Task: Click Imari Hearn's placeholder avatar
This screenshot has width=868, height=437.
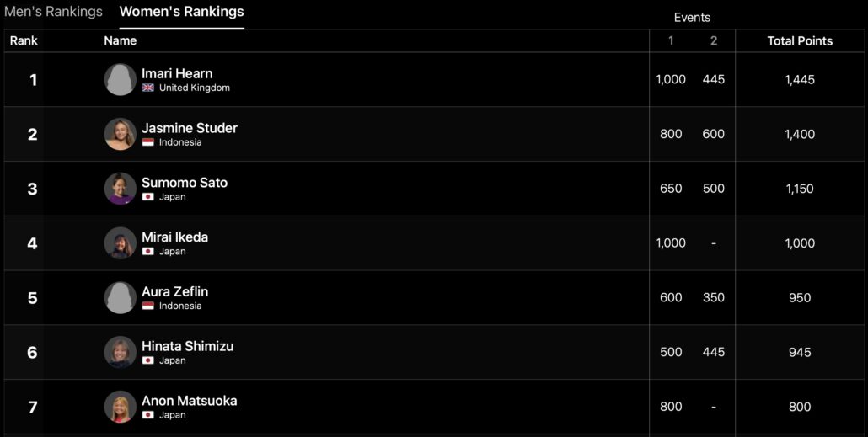Action: [x=121, y=79]
